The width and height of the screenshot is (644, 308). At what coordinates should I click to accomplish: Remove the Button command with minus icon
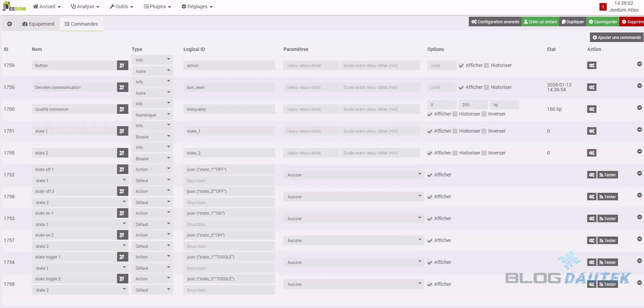(x=639, y=64)
